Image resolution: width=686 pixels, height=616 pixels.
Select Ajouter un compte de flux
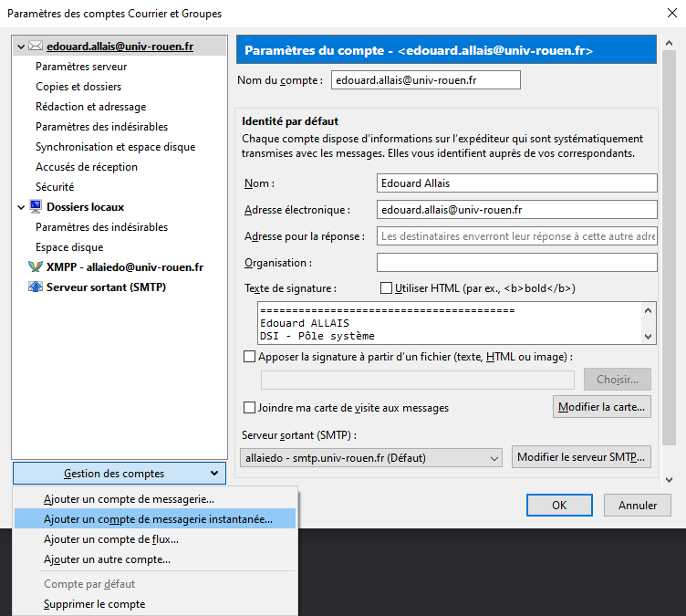coord(111,539)
